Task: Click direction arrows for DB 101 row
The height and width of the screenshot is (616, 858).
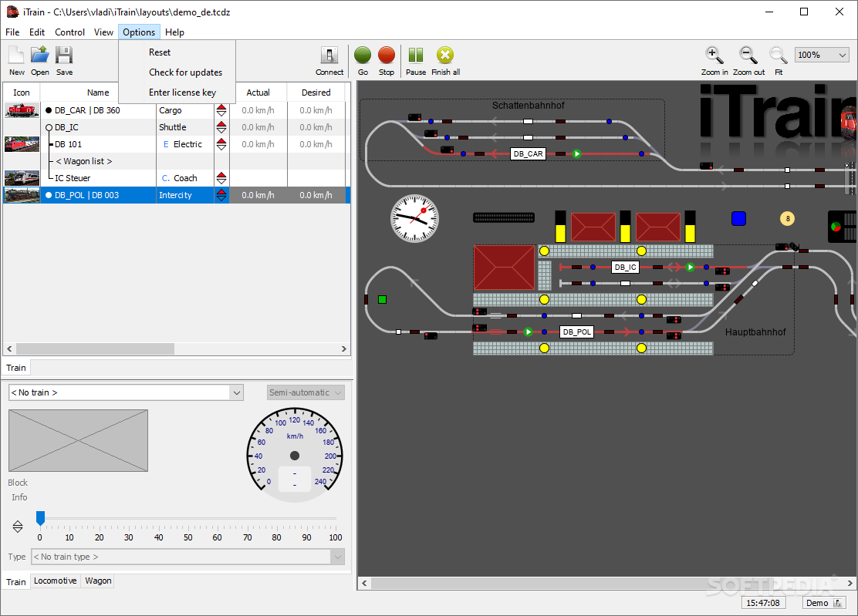Action: (x=221, y=144)
